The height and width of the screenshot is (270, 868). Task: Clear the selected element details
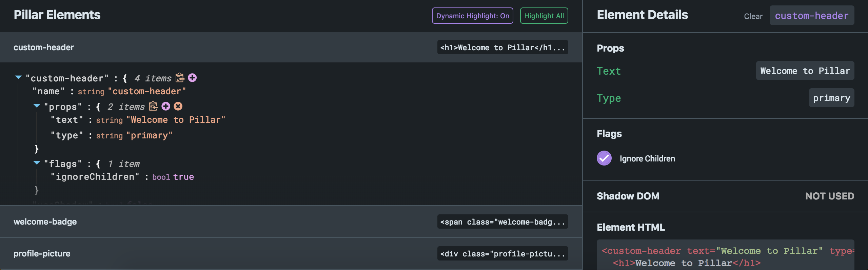753,16
